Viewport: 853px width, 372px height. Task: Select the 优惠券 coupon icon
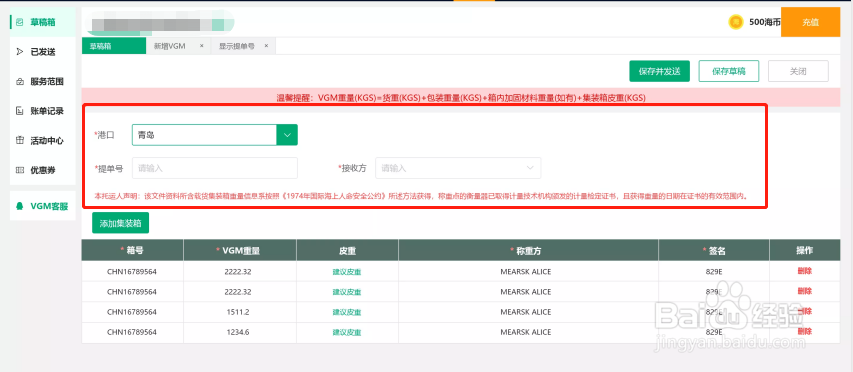click(20, 170)
